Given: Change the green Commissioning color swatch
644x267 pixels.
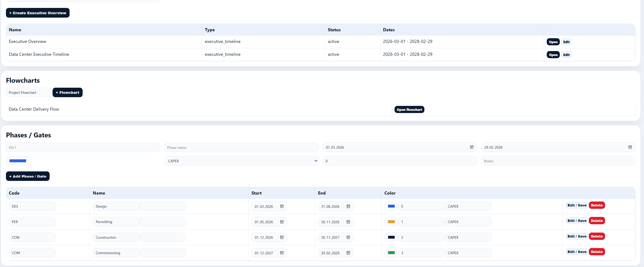Looking at the screenshot, I should pyautogui.click(x=391, y=253).
